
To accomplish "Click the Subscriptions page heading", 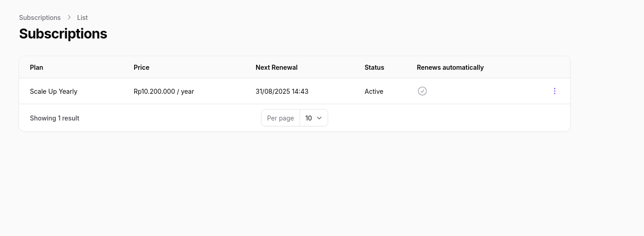I will click(63, 34).
